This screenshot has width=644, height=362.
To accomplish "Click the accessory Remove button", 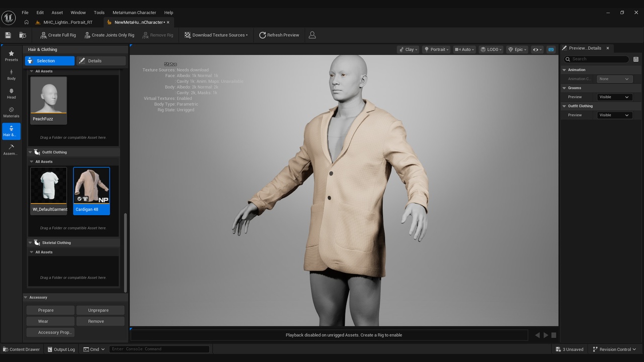I will (100, 321).
